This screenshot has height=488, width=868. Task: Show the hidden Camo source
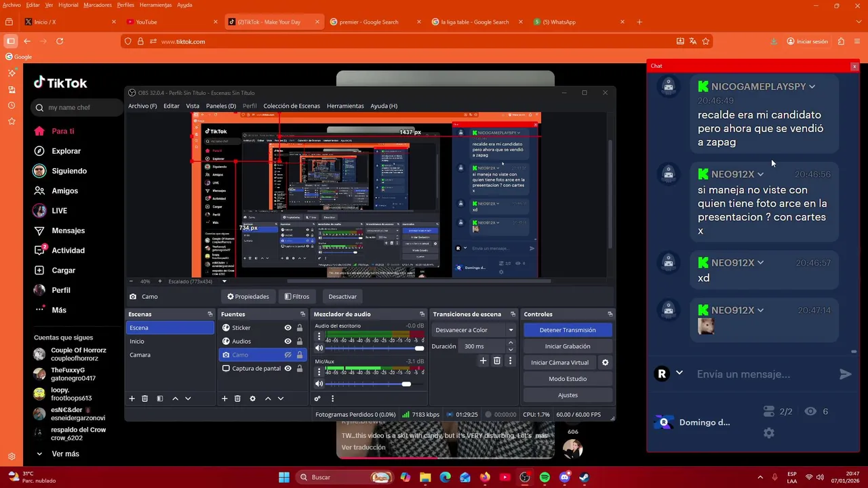pyautogui.click(x=288, y=355)
